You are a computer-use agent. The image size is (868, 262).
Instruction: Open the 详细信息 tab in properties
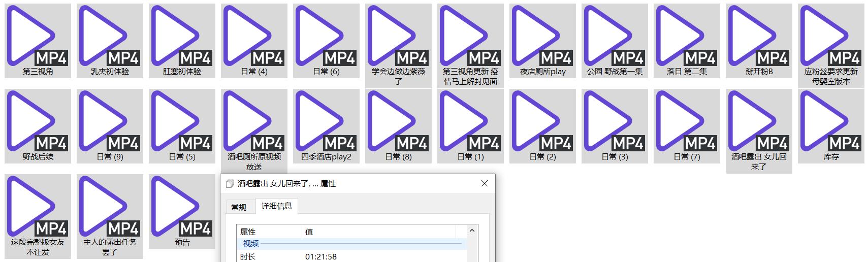(277, 206)
